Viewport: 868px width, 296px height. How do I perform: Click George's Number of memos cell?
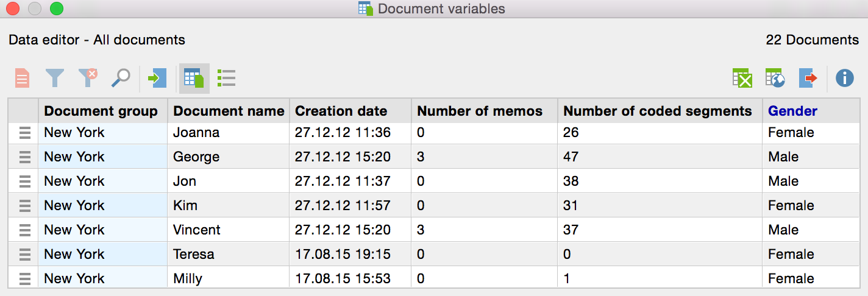[x=485, y=157]
